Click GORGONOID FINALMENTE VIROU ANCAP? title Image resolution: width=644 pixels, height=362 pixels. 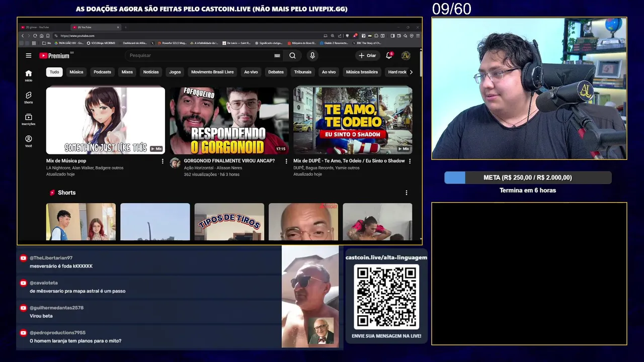point(229,161)
